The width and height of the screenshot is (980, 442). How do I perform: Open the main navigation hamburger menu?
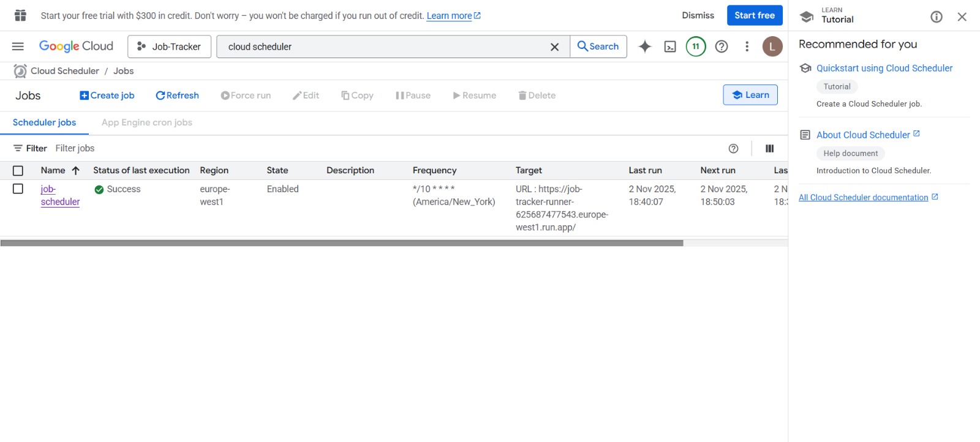pyautogui.click(x=18, y=47)
